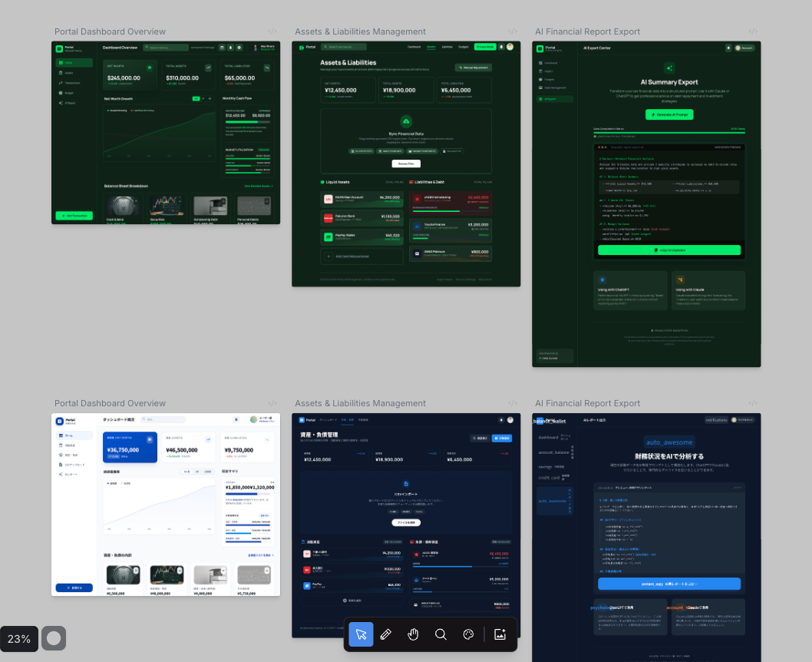Click the magnifier zoom tool
The image size is (812, 662).
click(x=441, y=634)
